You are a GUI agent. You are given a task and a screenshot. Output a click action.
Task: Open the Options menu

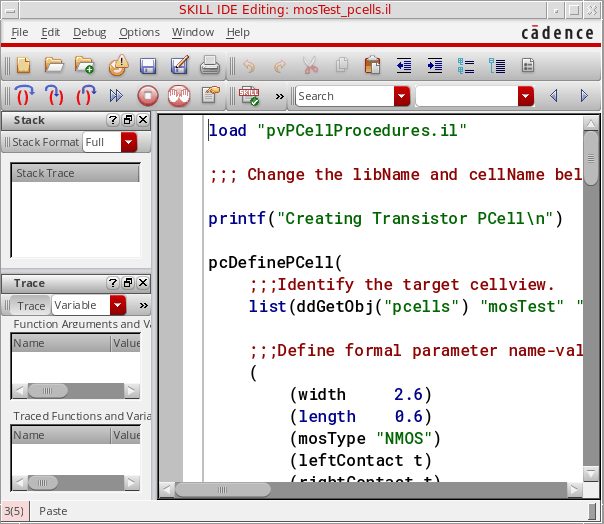pyautogui.click(x=139, y=32)
